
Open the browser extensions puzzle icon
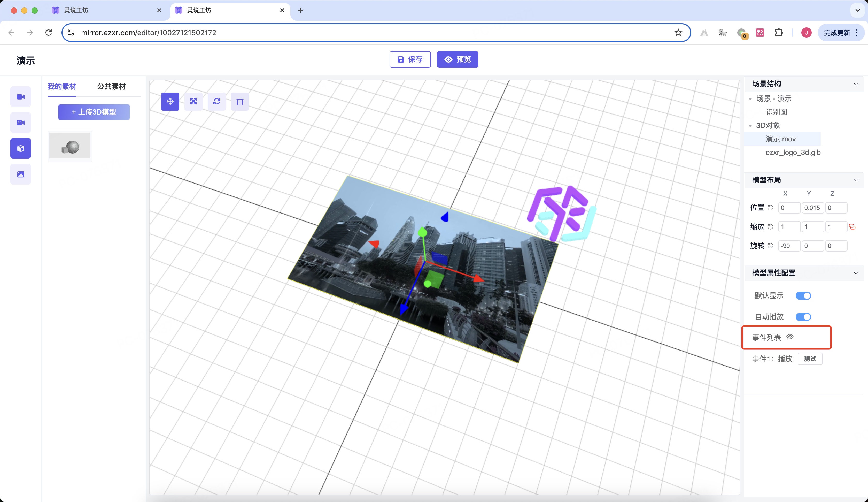(779, 32)
